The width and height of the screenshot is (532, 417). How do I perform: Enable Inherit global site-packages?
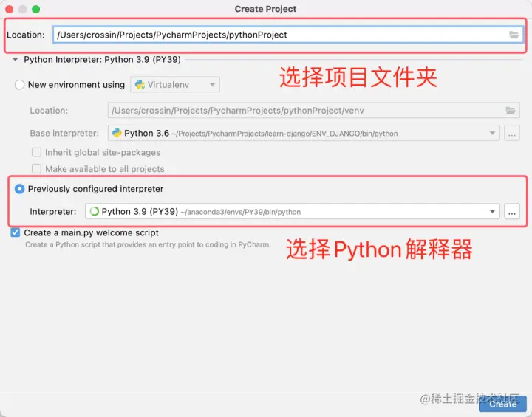(x=36, y=152)
